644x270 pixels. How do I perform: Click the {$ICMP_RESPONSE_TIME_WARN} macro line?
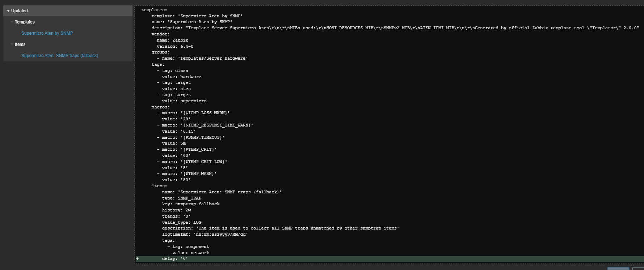click(205, 125)
